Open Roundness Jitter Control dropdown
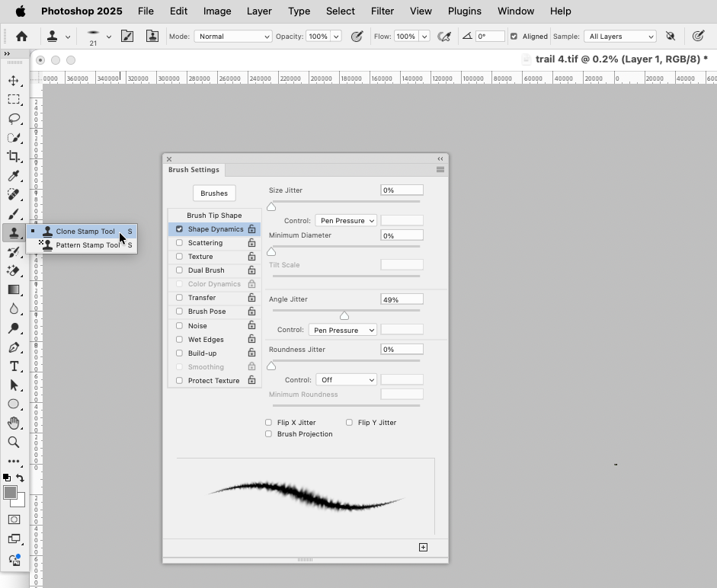This screenshot has width=717, height=588. coord(346,379)
